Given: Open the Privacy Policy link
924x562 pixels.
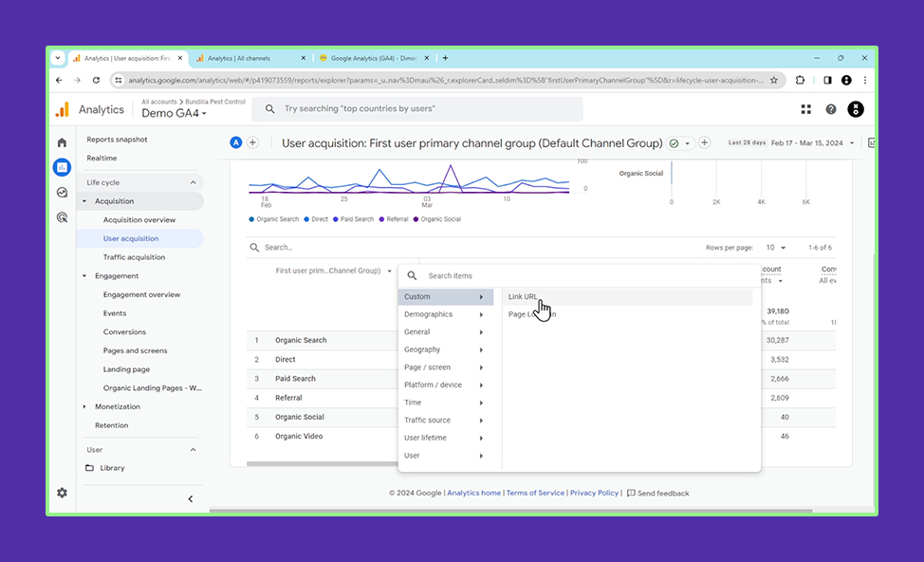Looking at the screenshot, I should (594, 493).
